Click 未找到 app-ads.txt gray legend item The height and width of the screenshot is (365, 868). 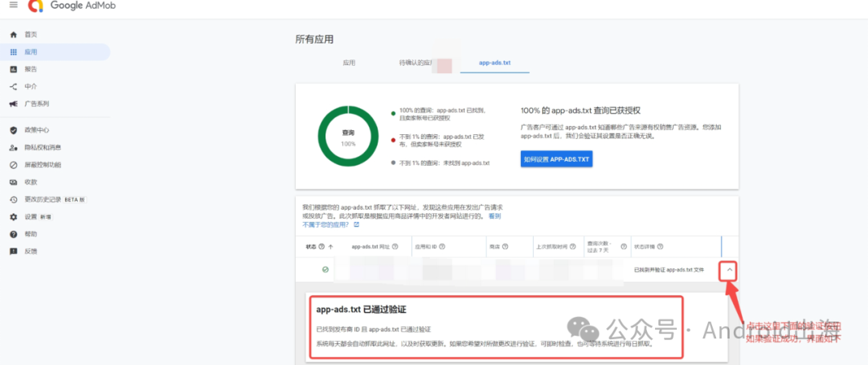tap(440, 163)
